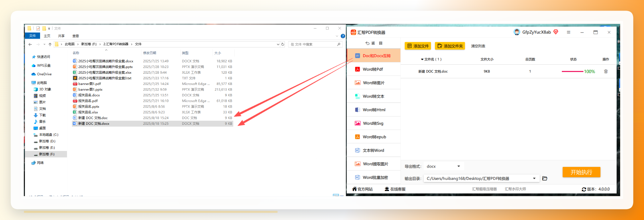Open output folder via folder icon

coord(545,178)
